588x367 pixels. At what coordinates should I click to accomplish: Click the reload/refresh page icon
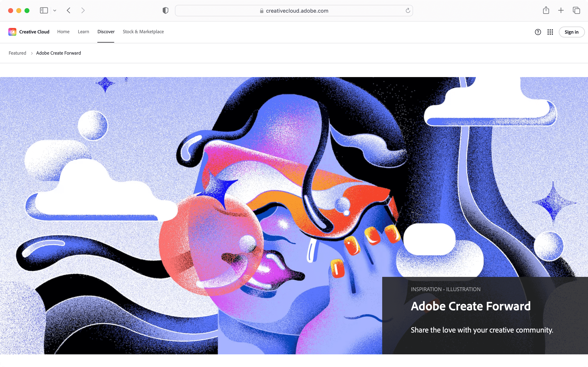(407, 11)
